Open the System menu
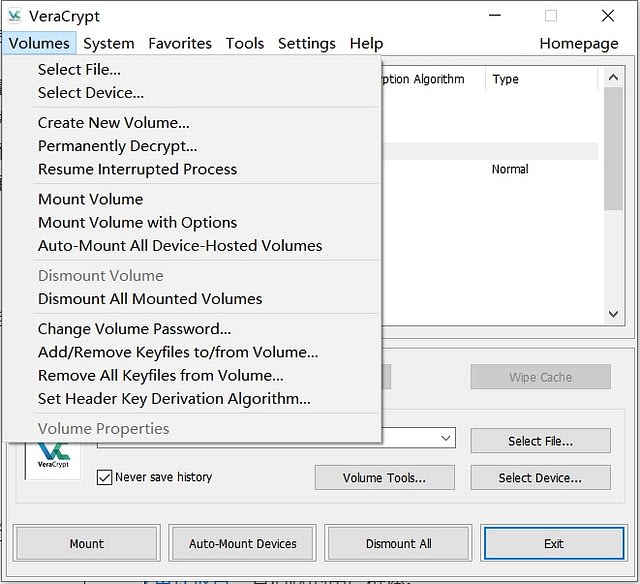The image size is (640, 584). [x=109, y=43]
